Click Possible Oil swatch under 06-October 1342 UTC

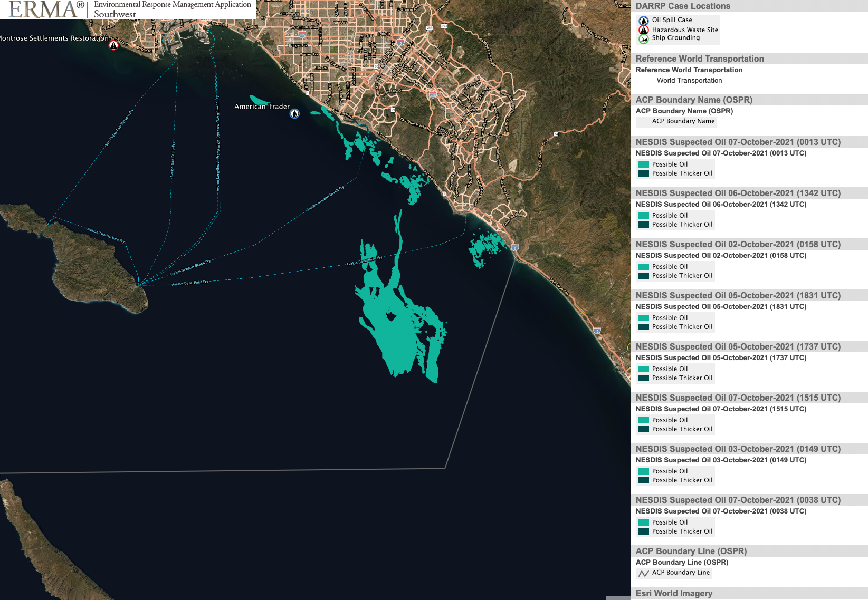click(644, 216)
